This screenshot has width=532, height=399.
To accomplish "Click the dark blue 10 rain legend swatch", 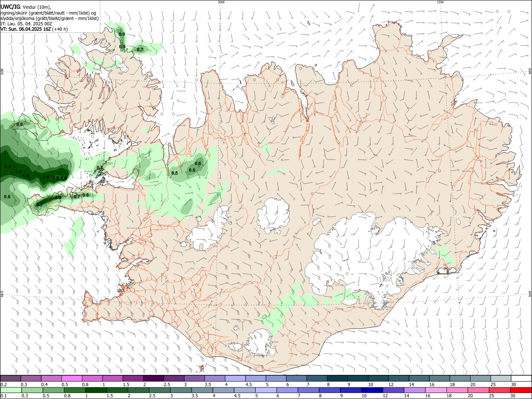I will [372, 390].
